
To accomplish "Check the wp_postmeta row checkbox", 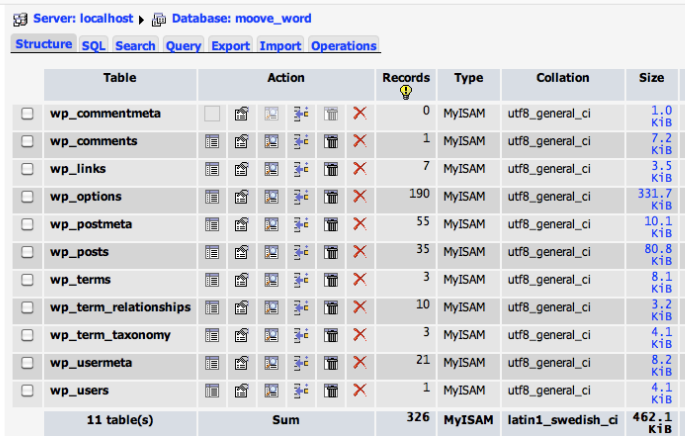I will click(27, 224).
